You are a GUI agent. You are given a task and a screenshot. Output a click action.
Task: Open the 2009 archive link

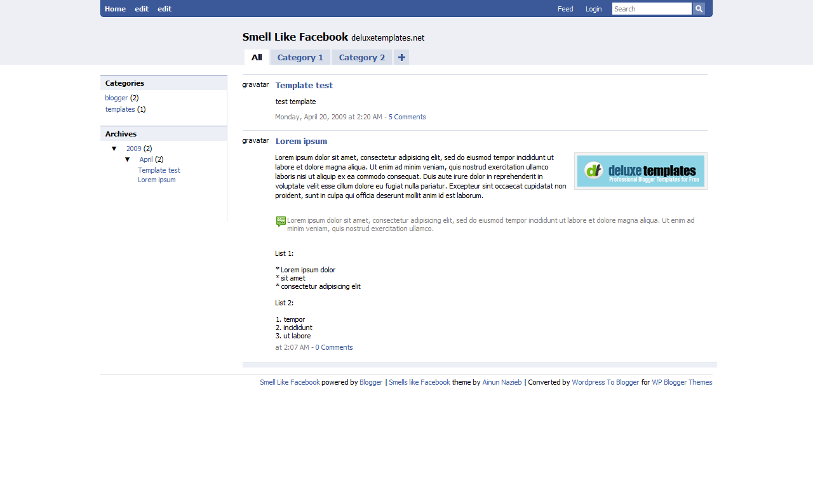coord(133,149)
